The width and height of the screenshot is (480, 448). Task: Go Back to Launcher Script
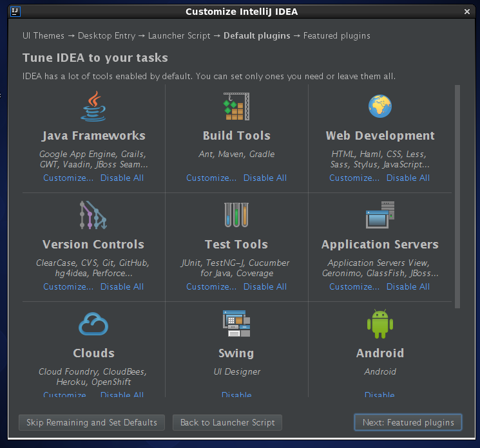coord(227,423)
